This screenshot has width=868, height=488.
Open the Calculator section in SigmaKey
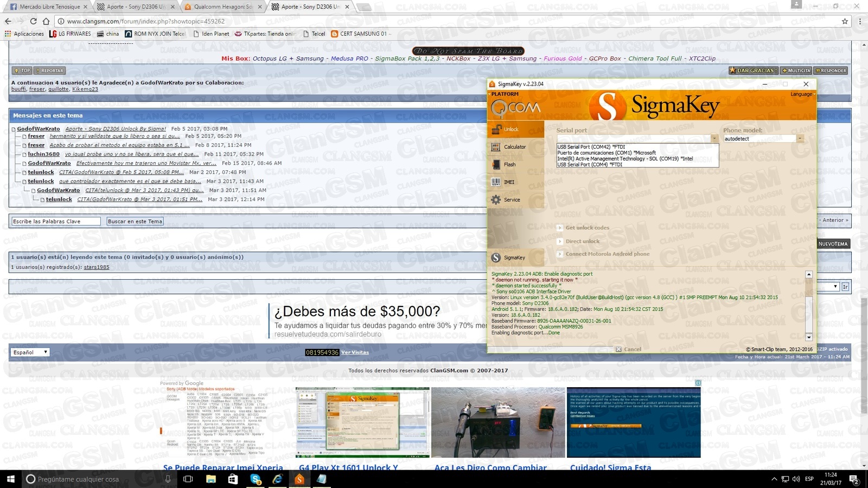point(515,147)
